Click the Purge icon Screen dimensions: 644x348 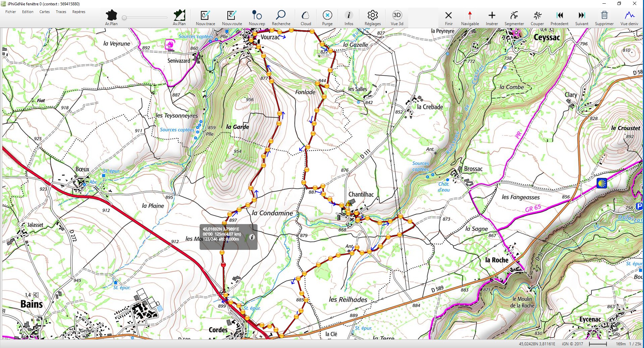click(327, 16)
